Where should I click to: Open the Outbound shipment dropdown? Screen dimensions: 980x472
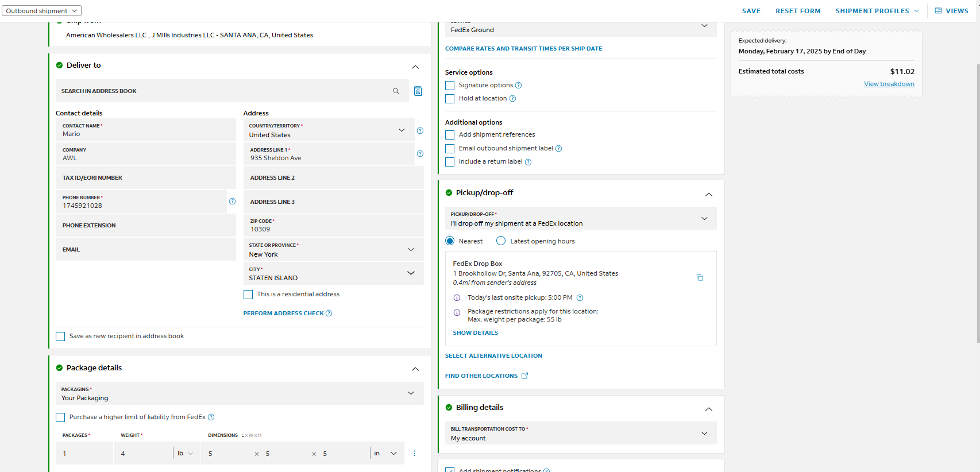41,11
